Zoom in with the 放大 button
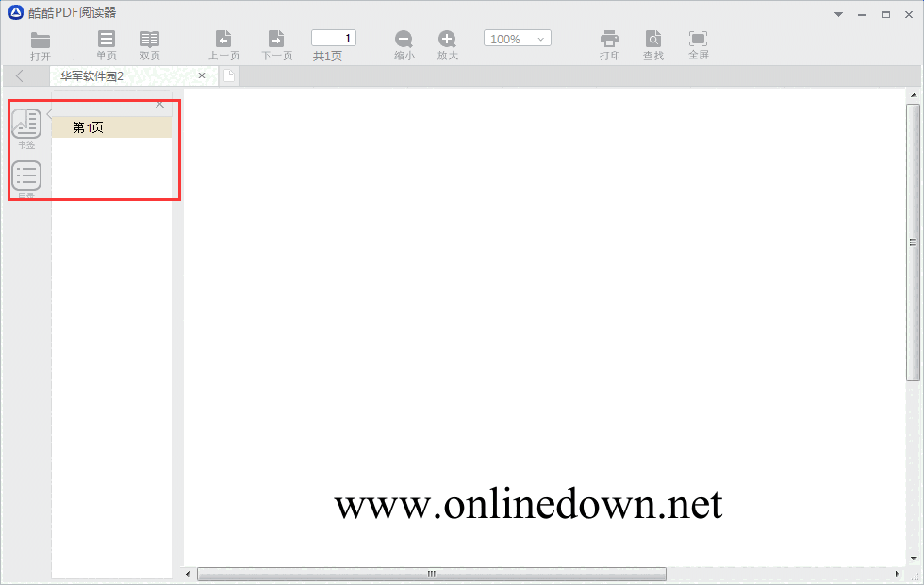This screenshot has width=924, height=585. pyautogui.click(x=447, y=46)
